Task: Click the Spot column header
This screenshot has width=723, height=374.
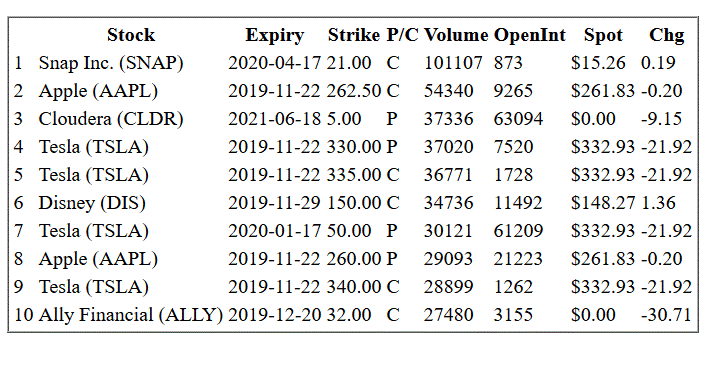Action: tap(603, 35)
